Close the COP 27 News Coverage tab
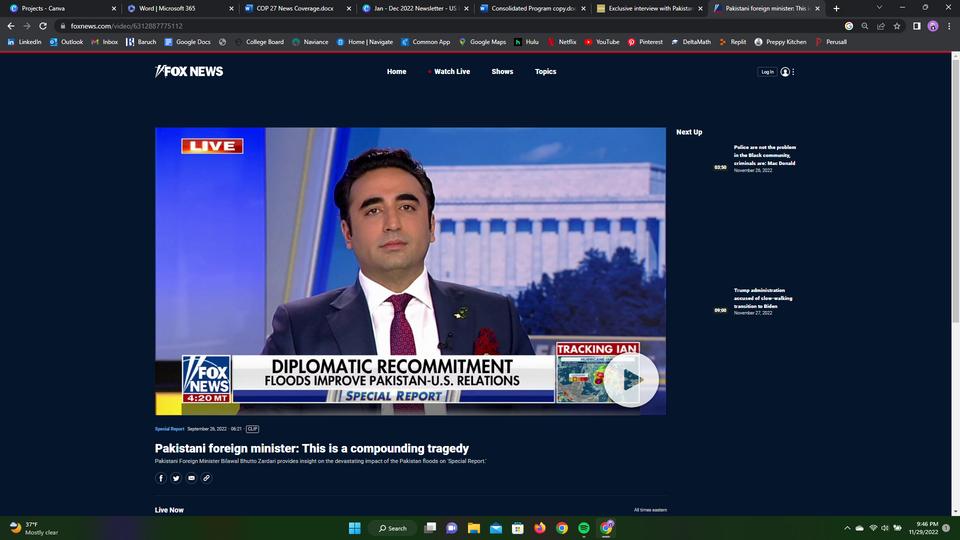The height and width of the screenshot is (540, 960). tap(349, 9)
